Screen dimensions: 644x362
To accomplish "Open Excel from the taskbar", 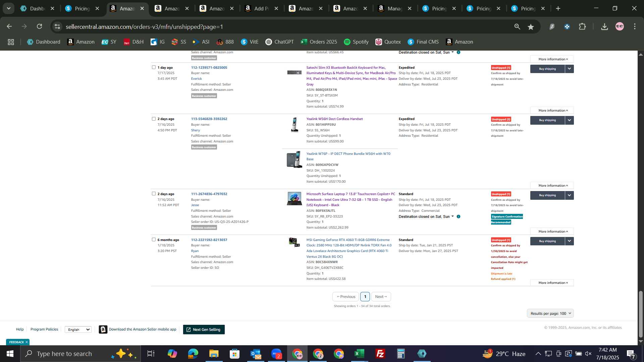I will [x=359, y=354].
